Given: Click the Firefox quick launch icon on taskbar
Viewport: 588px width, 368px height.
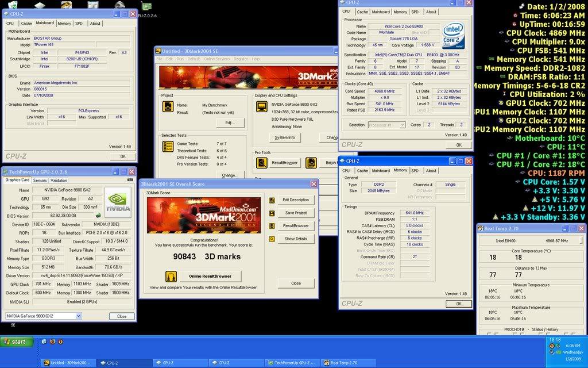Looking at the screenshot, I should pos(52,342).
